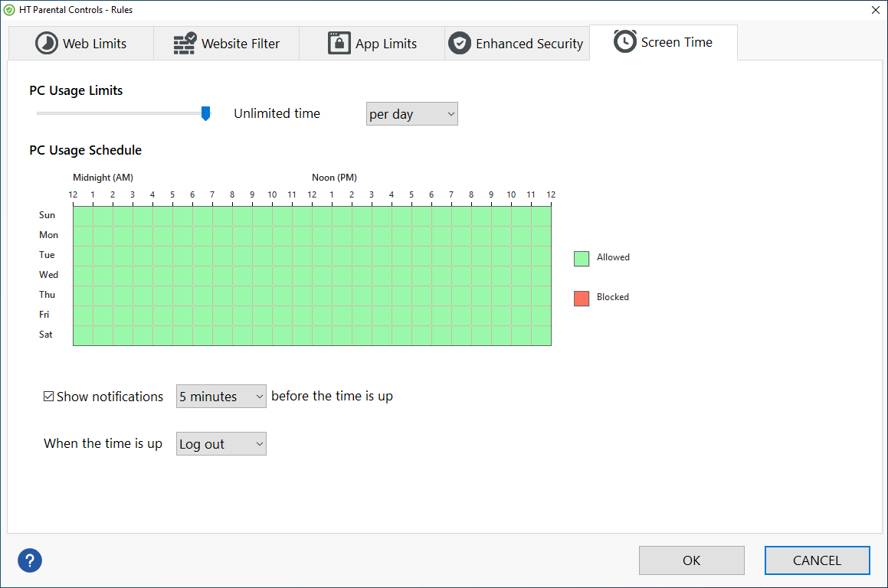Screen dimensions: 888x588
Task: Click the Wed day label
Action: click(x=49, y=274)
